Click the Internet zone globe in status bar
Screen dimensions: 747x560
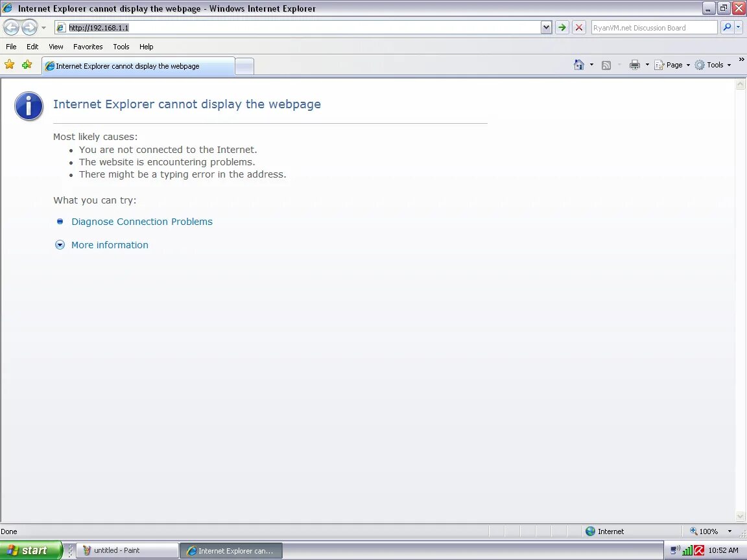(590, 531)
